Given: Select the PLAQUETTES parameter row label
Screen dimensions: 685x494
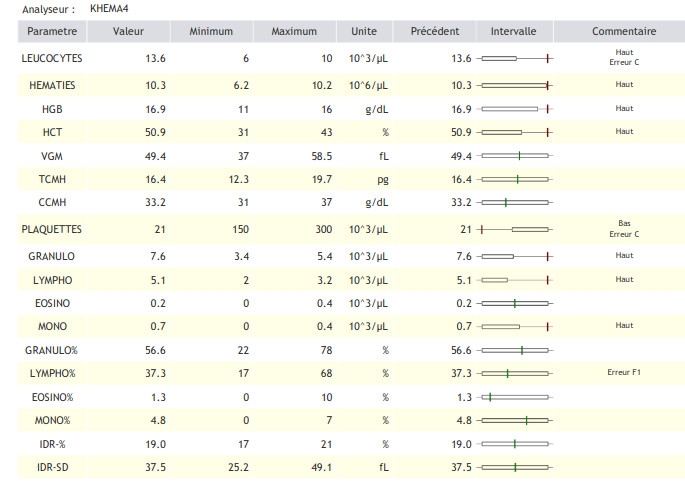Looking at the screenshot, I should [x=51, y=229].
